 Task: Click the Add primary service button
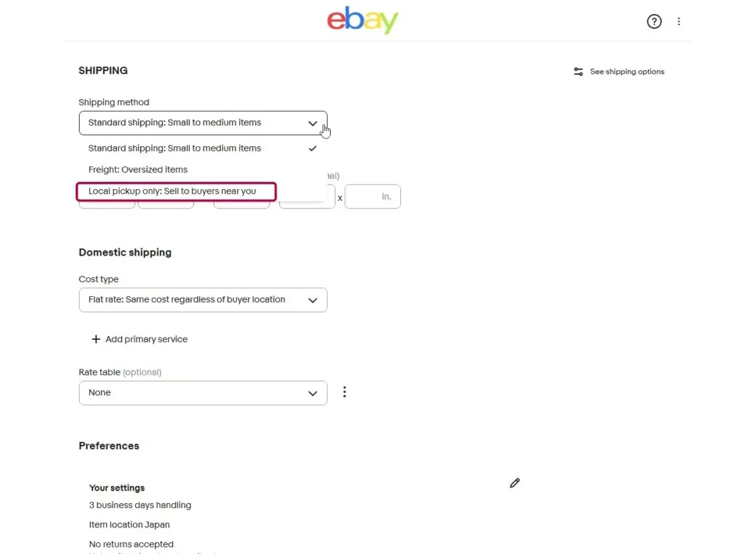pos(146,339)
